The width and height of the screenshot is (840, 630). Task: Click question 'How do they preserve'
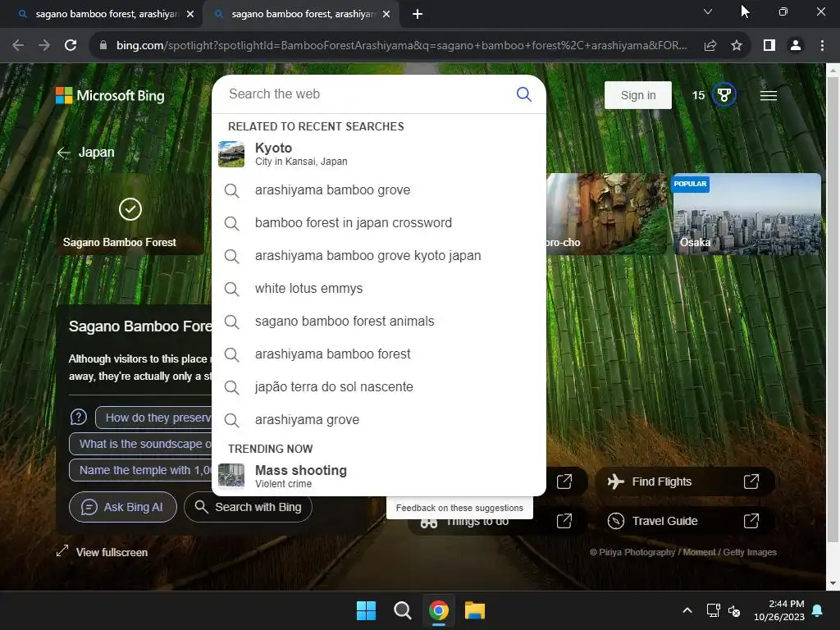pyautogui.click(x=153, y=418)
